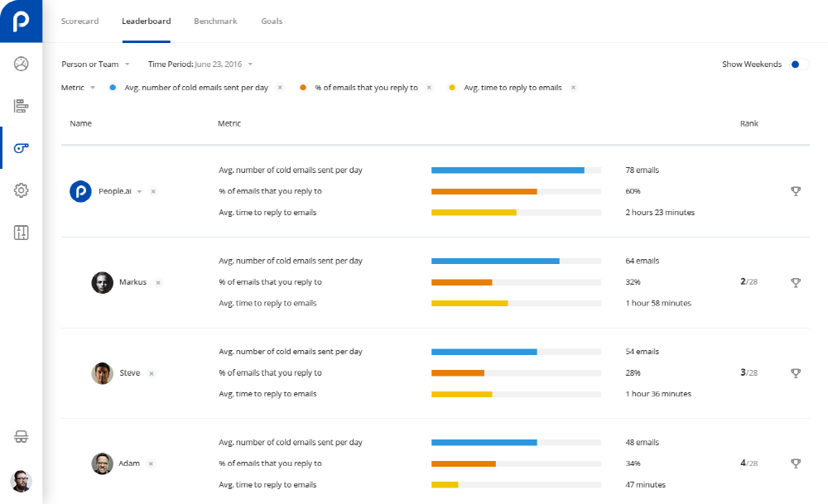Image resolution: width=828 pixels, height=504 pixels.
Task: Open the Goals tab
Action: (x=272, y=22)
